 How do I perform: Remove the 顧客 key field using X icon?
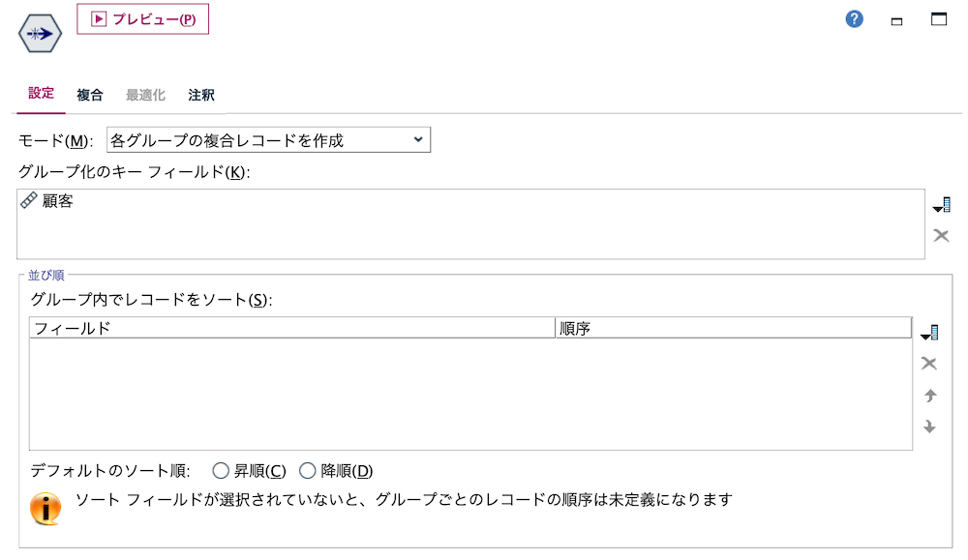coord(940,234)
